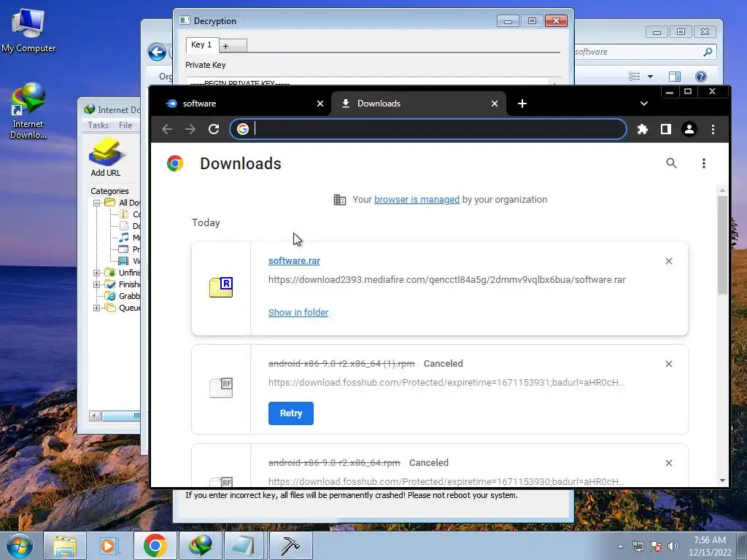747x560 pixels.
Task: Click Downloads page scroll down arrow
Action: click(x=722, y=481)
